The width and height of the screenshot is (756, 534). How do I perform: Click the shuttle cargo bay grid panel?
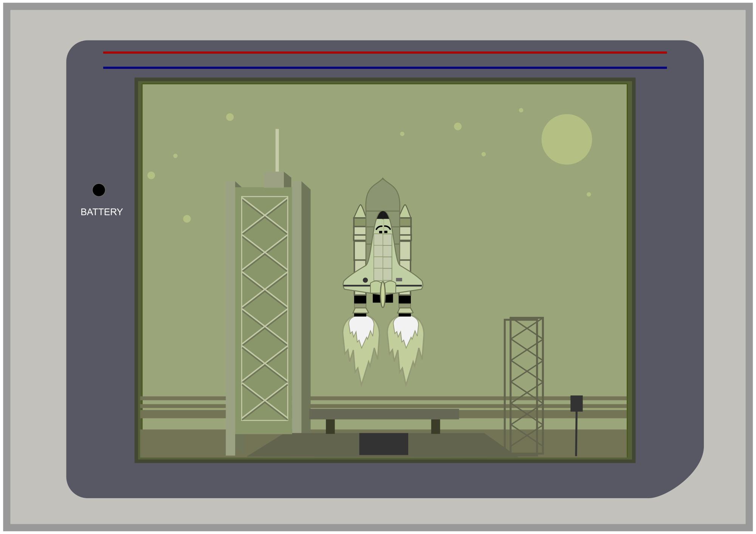(383, 257)
